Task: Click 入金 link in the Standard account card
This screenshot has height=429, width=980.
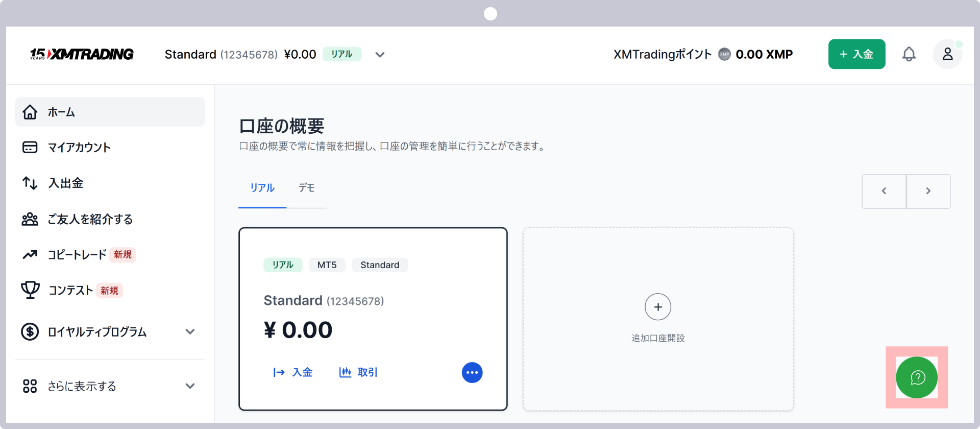Action: coord(292,372)
